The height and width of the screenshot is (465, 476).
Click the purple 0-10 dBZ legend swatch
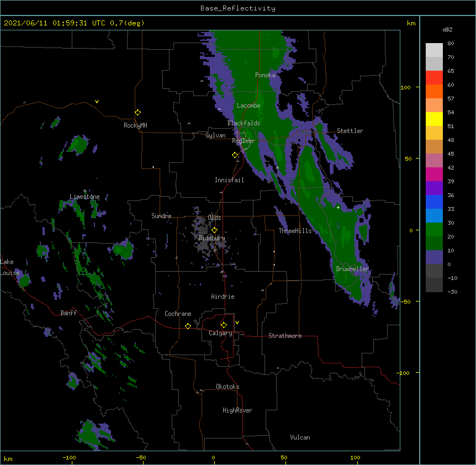[434, 257]
